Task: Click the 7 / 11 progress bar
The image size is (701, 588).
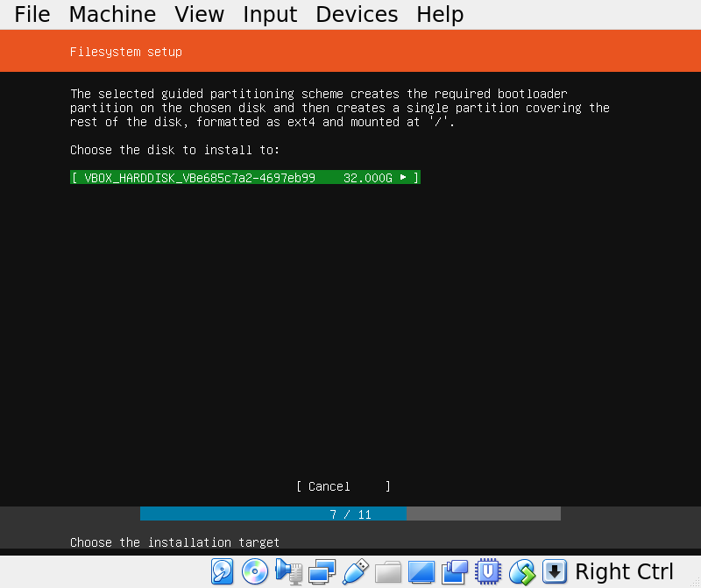Action: tap(350, 514)
